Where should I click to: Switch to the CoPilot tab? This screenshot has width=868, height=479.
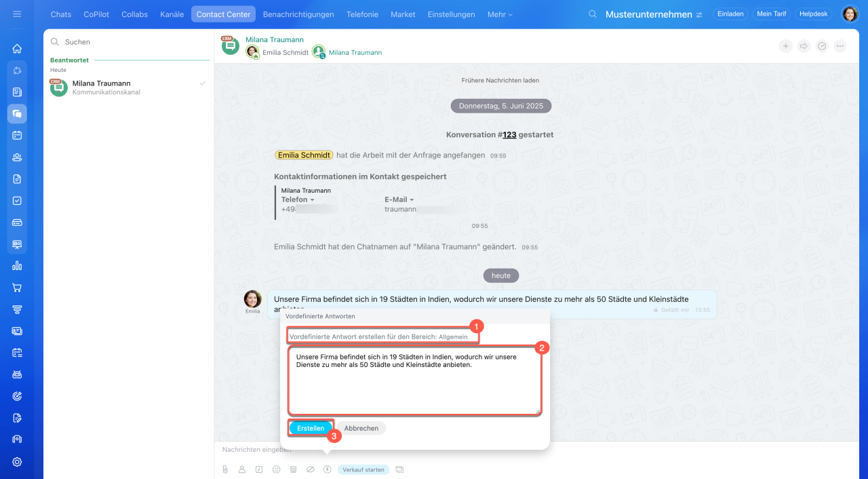(96, 14)
